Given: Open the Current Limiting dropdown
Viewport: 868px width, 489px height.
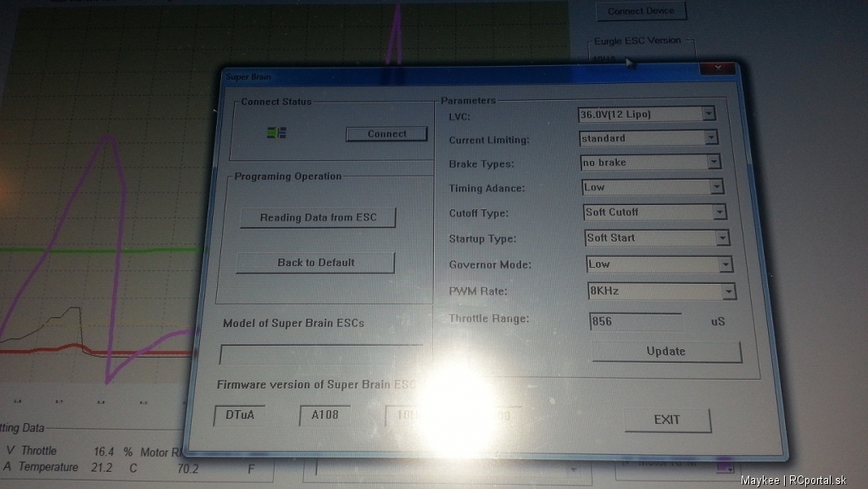Looking at the screenshot, I should (711, 138).
